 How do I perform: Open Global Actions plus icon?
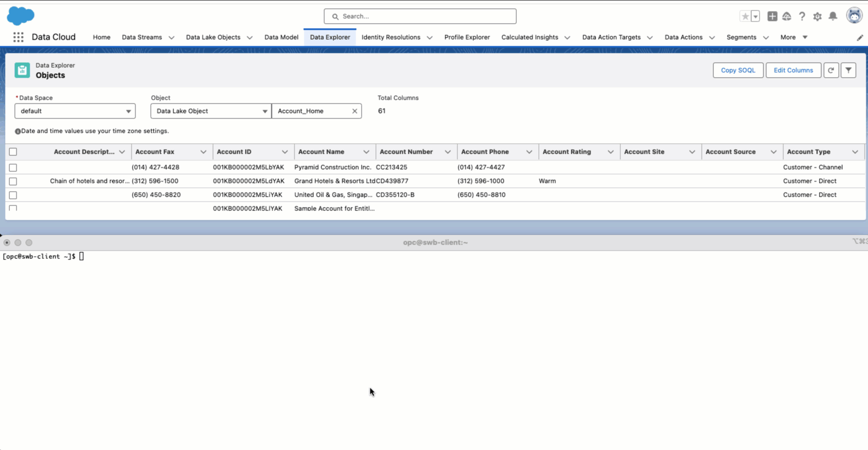[x=772, y=17]
